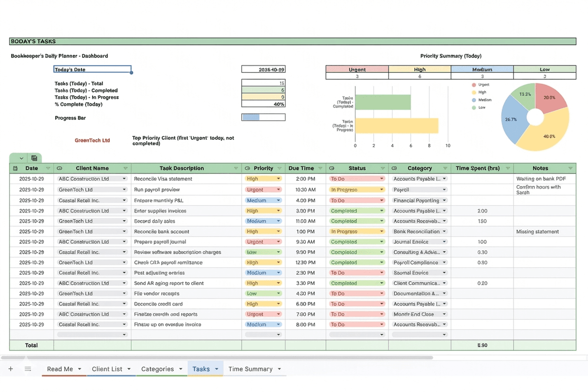Click the blue 26.7% pie chart slice
The width and height of the screenshot is (588, 392).
(x=512, y=119)
